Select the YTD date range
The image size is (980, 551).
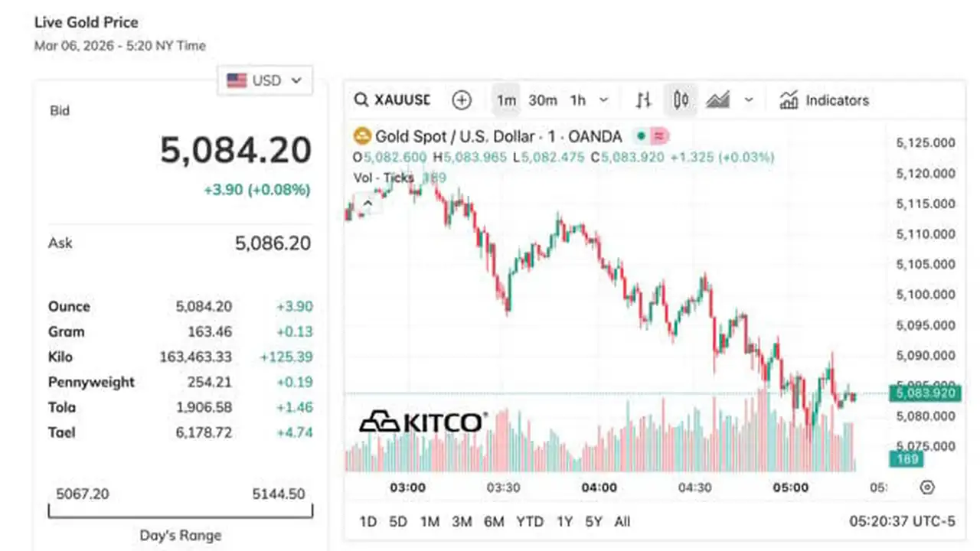click(529, 522)
